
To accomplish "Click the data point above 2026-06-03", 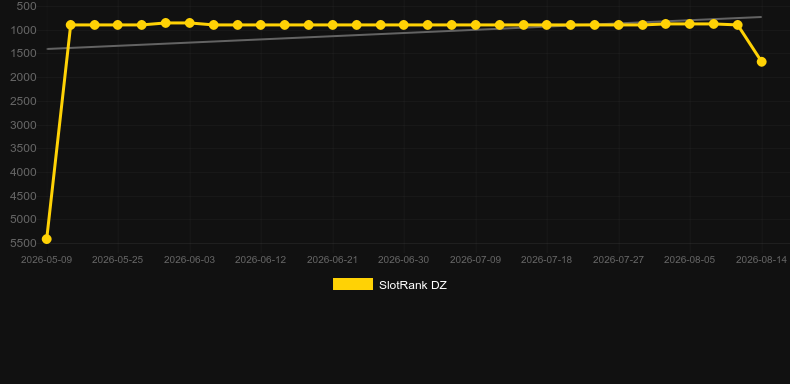I will coord(189,23).
